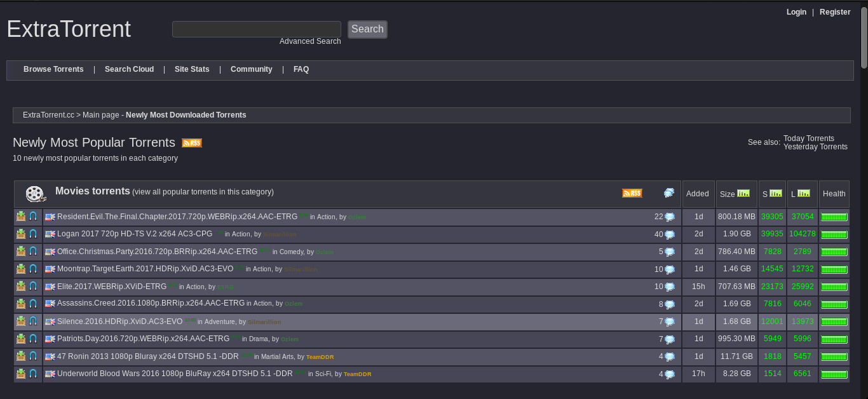This screenshot has height=399, width=868.
Task: Open the RSS feed icon beside page heading
Action: 191,143
